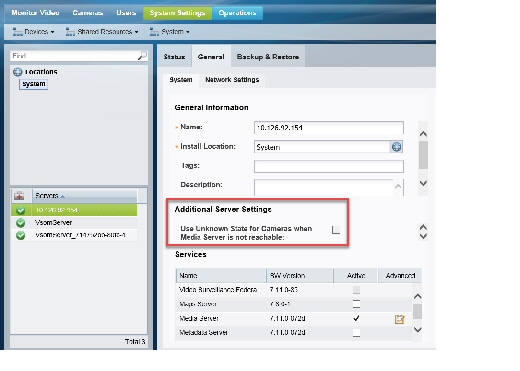Click the SW Version column header

pyautogui.click(x=300, y=276)
